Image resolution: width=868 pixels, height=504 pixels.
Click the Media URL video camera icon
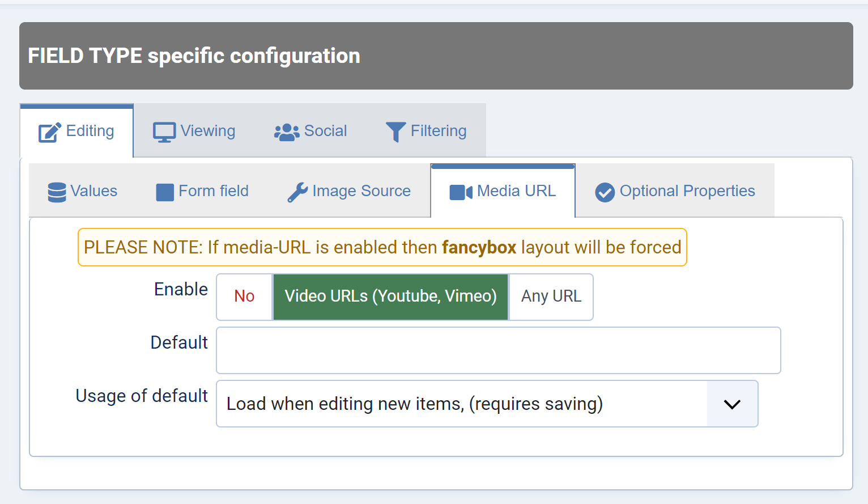coord(461,192)
